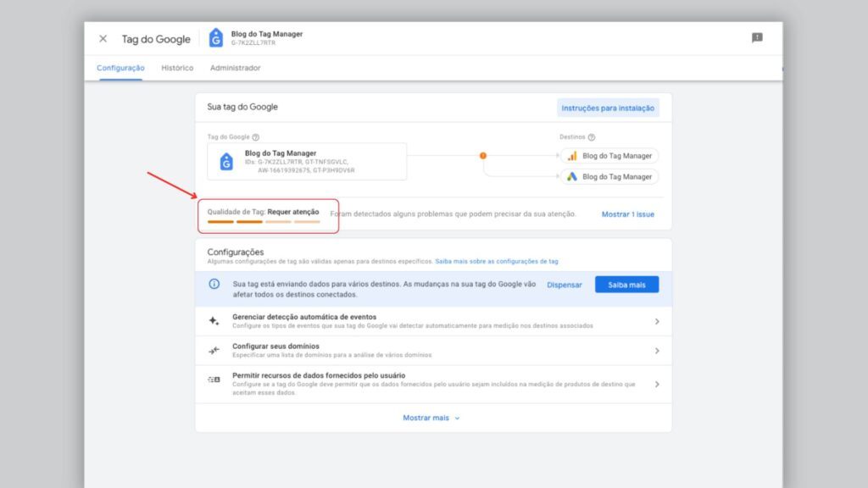This screenshot has width=868, height=488.
Task: Close the Tag do Google panel
Action: click(103, 39)
